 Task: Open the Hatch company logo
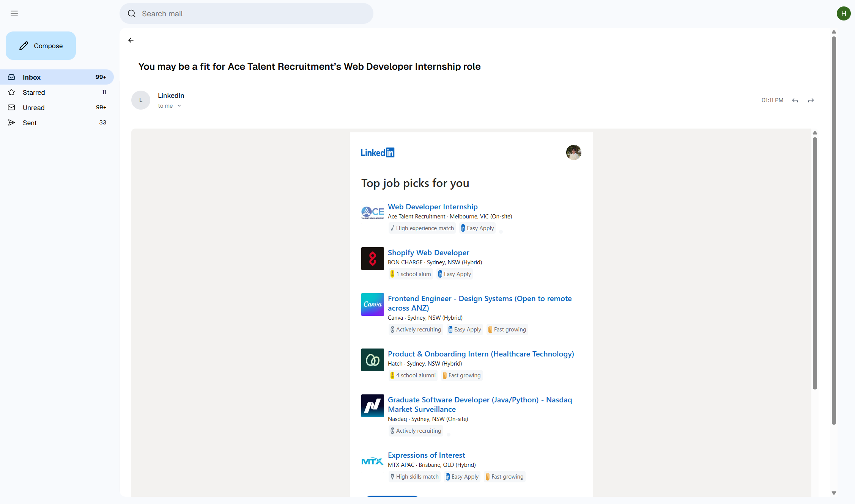372,360
